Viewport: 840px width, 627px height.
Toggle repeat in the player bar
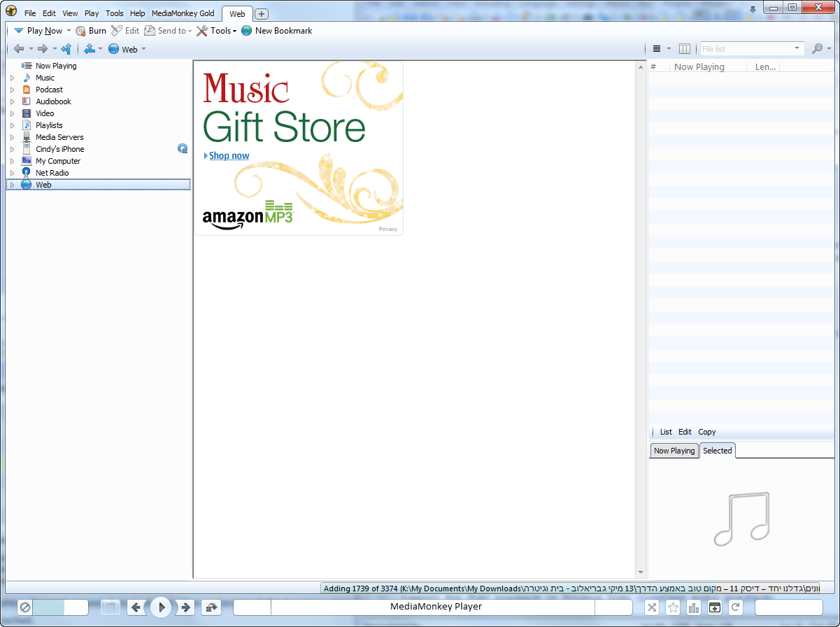tap(735, 607)
